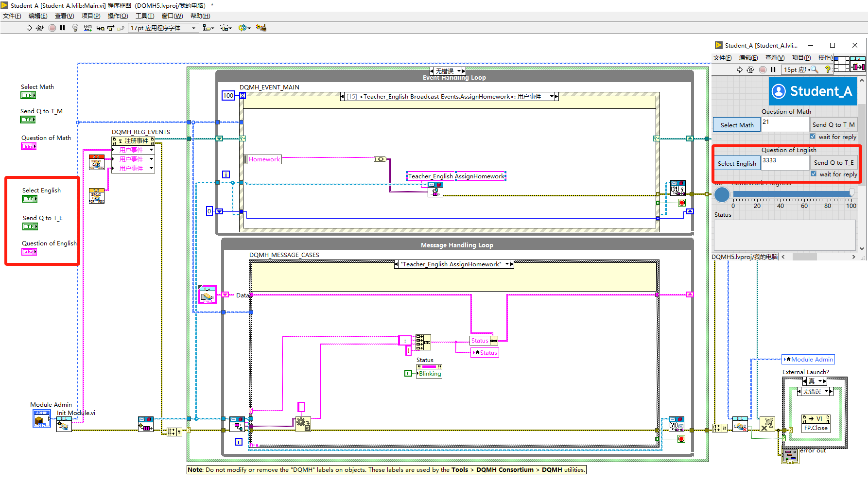Click the Run arrow on the toolbar

point(29,28)
